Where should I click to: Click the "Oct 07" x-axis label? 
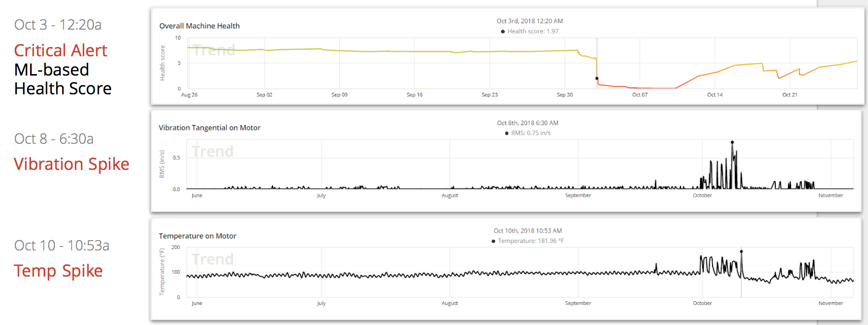tap(640, 95)
